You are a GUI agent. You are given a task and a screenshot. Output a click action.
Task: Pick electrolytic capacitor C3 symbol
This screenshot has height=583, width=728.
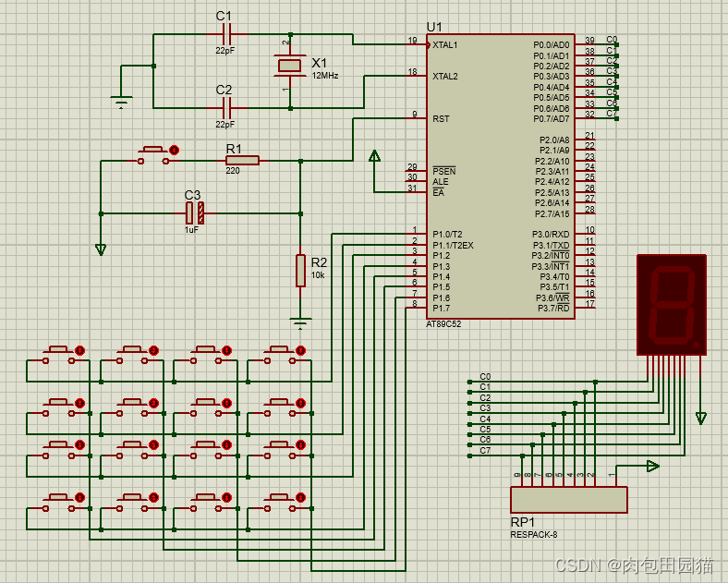195,213
